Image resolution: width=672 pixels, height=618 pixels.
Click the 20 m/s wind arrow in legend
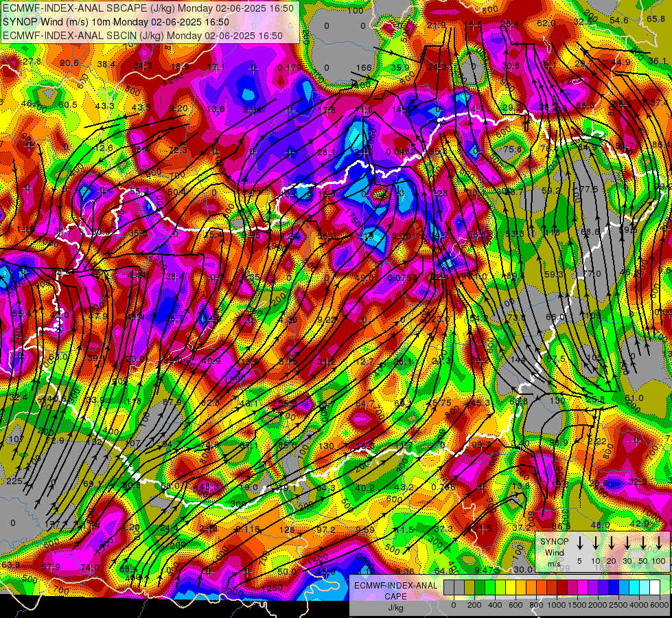click(612, 543)
